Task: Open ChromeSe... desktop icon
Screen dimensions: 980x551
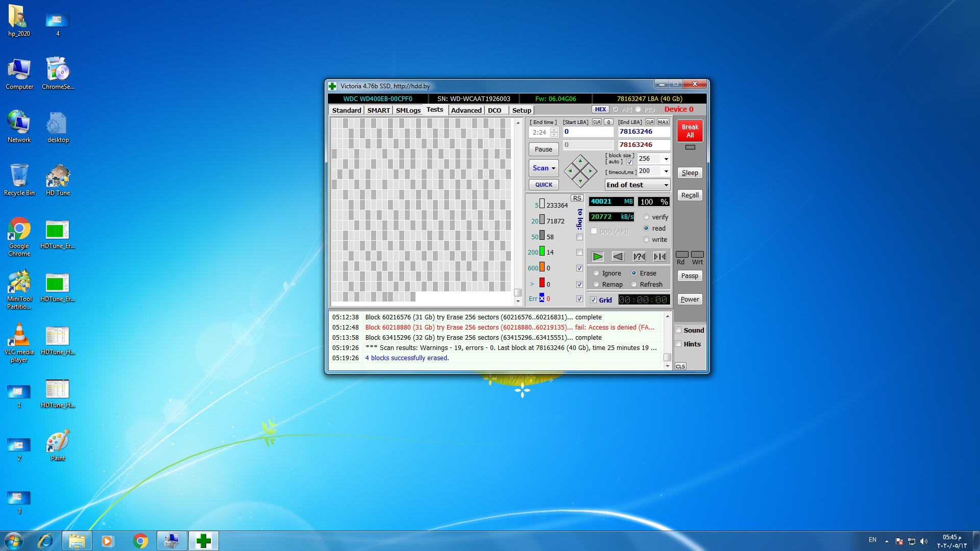Action: (x=58, y=73)
